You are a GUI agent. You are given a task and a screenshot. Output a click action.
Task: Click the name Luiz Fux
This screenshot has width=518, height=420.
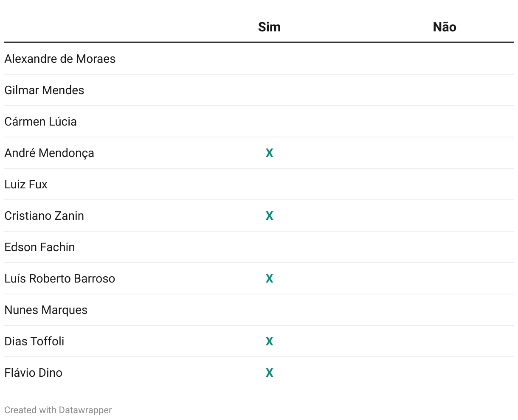pos(26,185)
